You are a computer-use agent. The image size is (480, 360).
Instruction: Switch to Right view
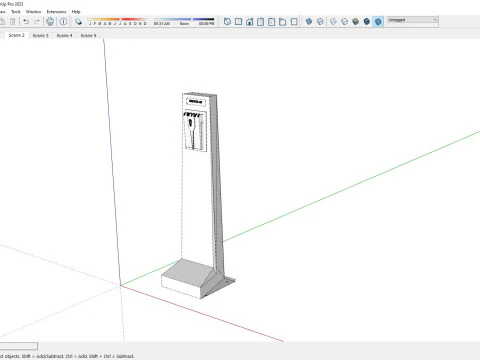(260, 22)
